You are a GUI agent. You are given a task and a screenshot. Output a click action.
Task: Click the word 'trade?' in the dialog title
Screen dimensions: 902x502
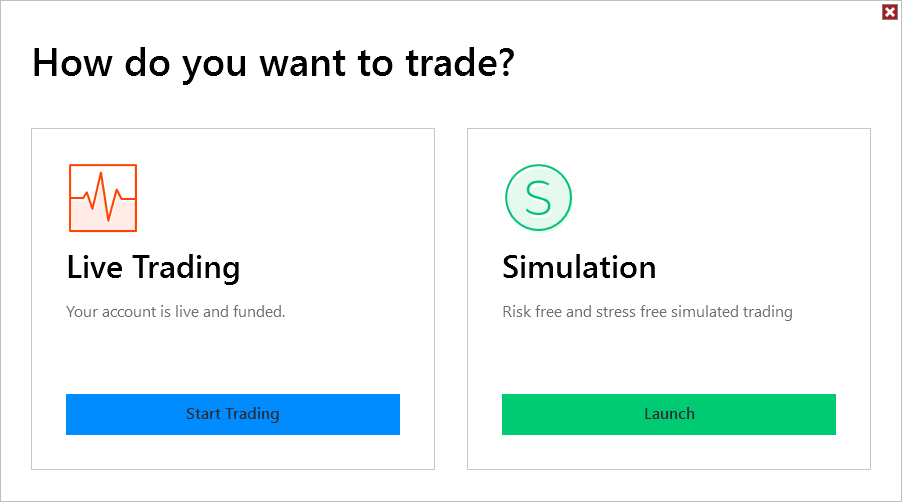465,63
